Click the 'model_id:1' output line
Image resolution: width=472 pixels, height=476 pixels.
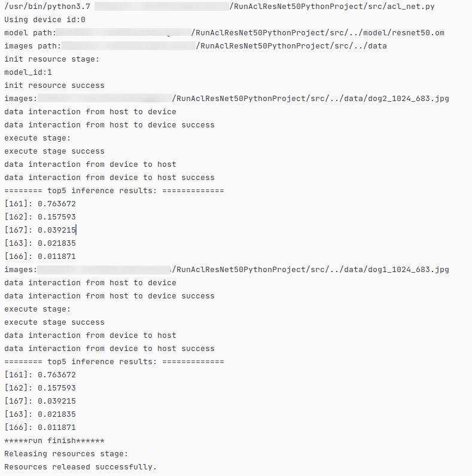[28, 72]
